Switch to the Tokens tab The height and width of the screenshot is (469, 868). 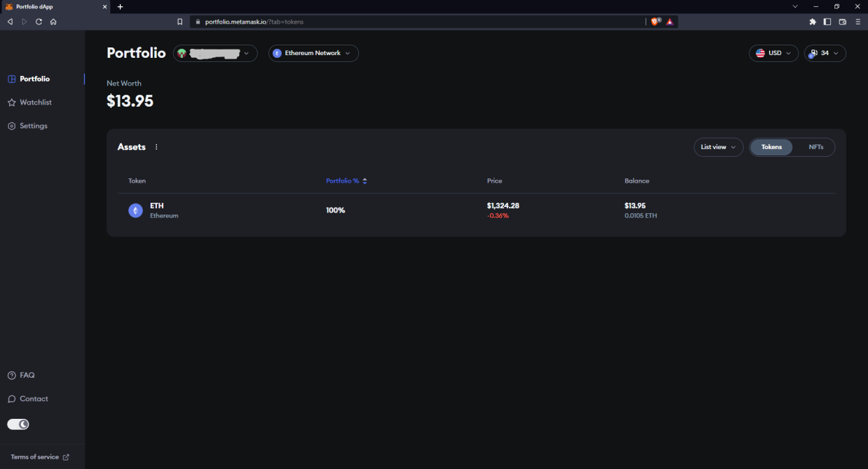pyautogui.click(x=771, y=147)
